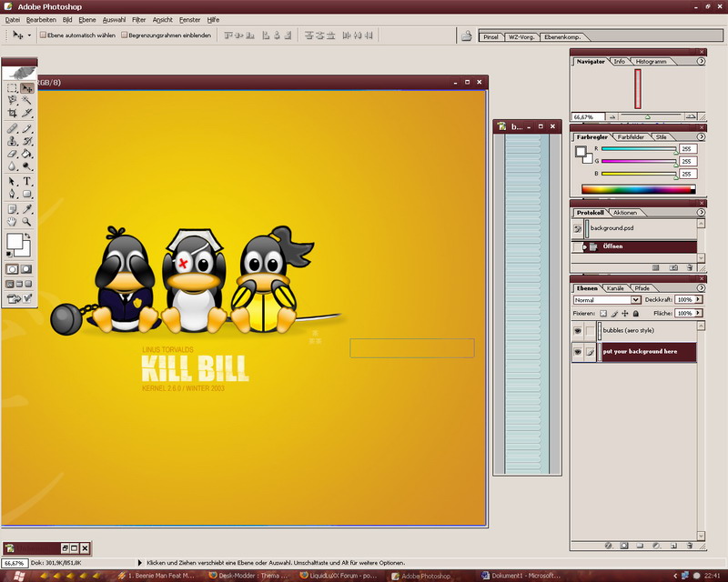Select the Healing Brush bandage tool

13,128
